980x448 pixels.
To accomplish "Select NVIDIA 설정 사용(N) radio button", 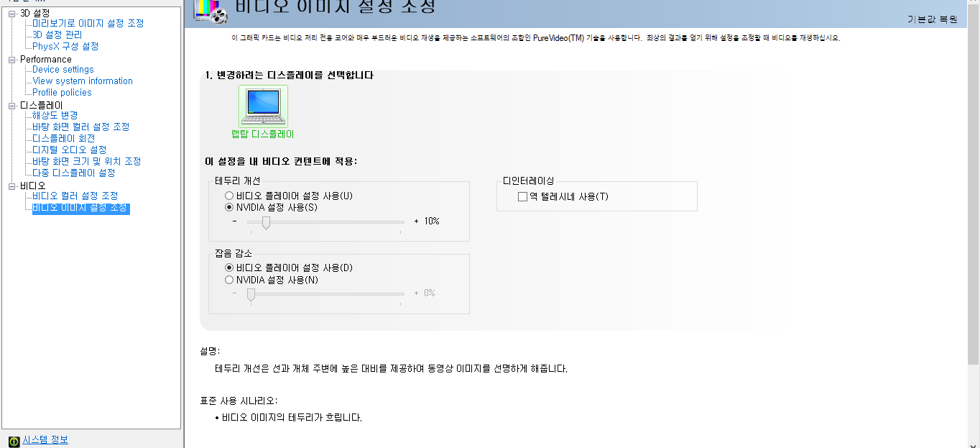I will pos(229,280).
